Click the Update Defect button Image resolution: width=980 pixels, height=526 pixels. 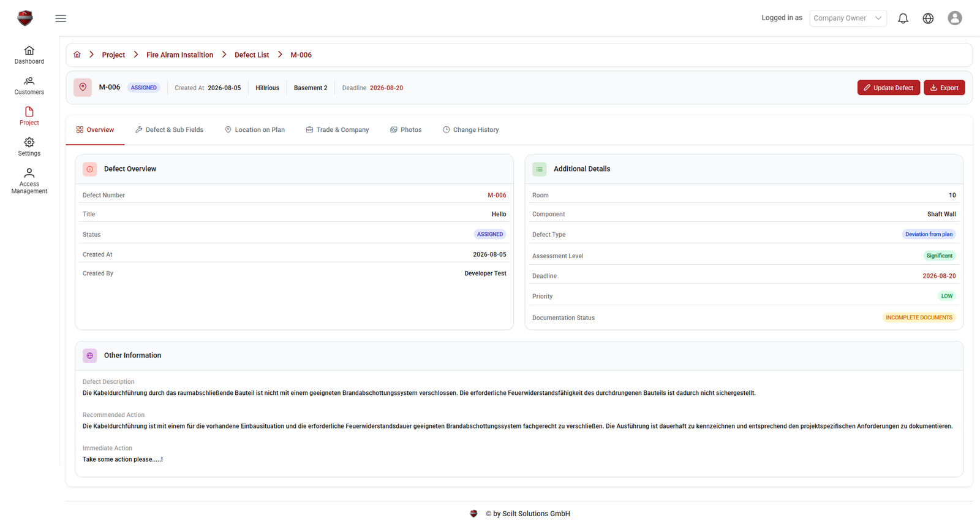[889, 88]
